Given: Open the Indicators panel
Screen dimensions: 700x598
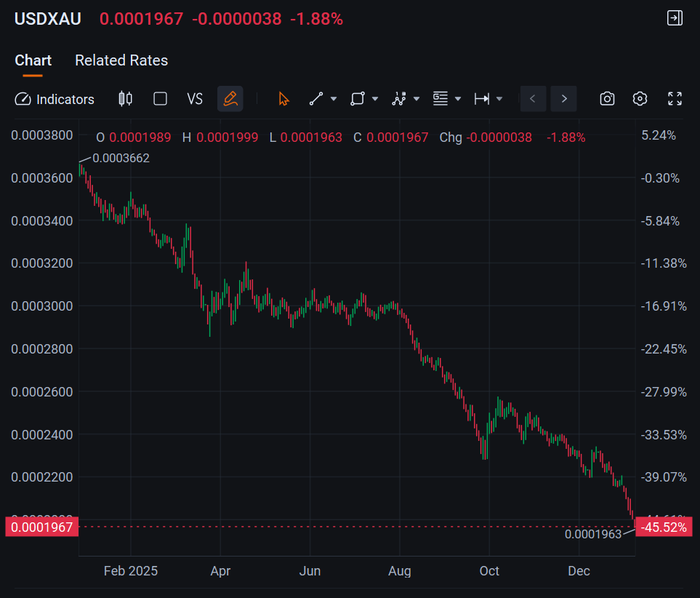Looking at the screenshot, I should coord(55,99).
